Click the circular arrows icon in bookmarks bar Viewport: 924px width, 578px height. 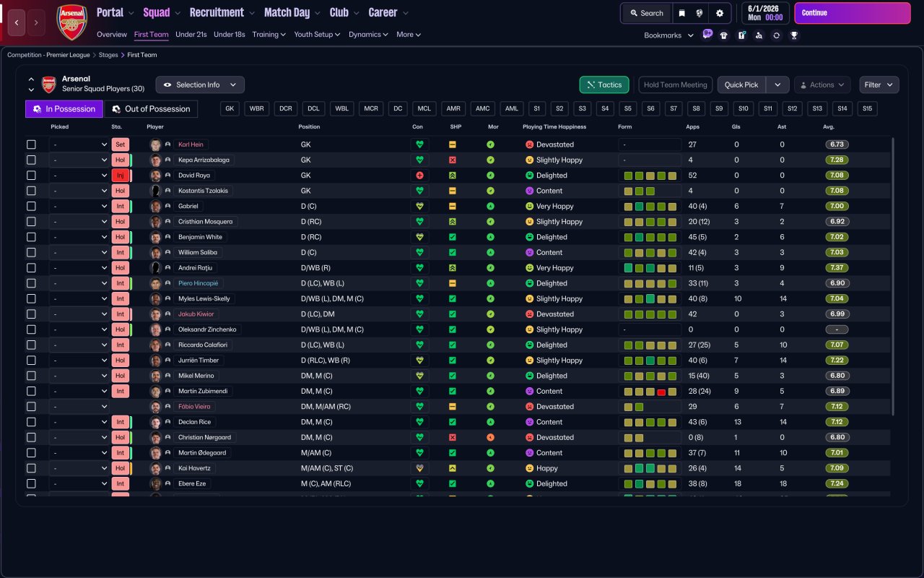[776, 35]
